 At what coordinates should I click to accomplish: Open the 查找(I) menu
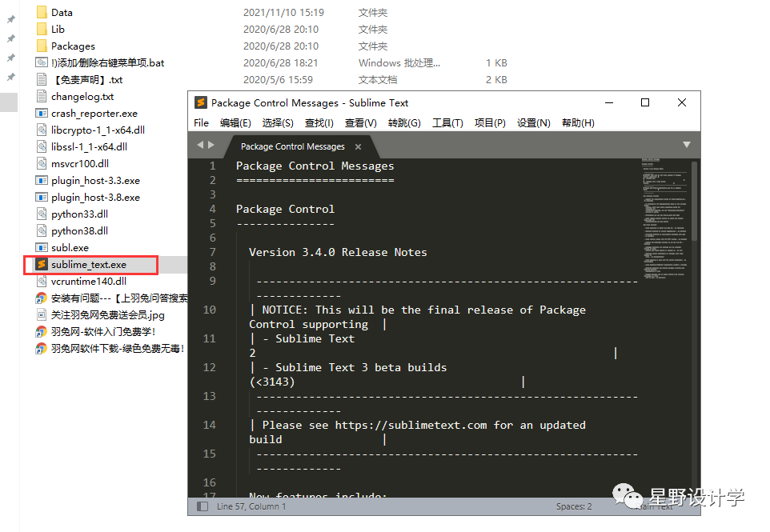click(x=319, y=122)
